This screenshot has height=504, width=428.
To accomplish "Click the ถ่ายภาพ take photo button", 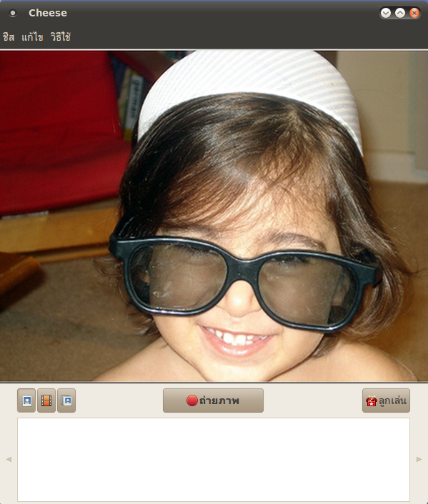I will click(213, 400).
